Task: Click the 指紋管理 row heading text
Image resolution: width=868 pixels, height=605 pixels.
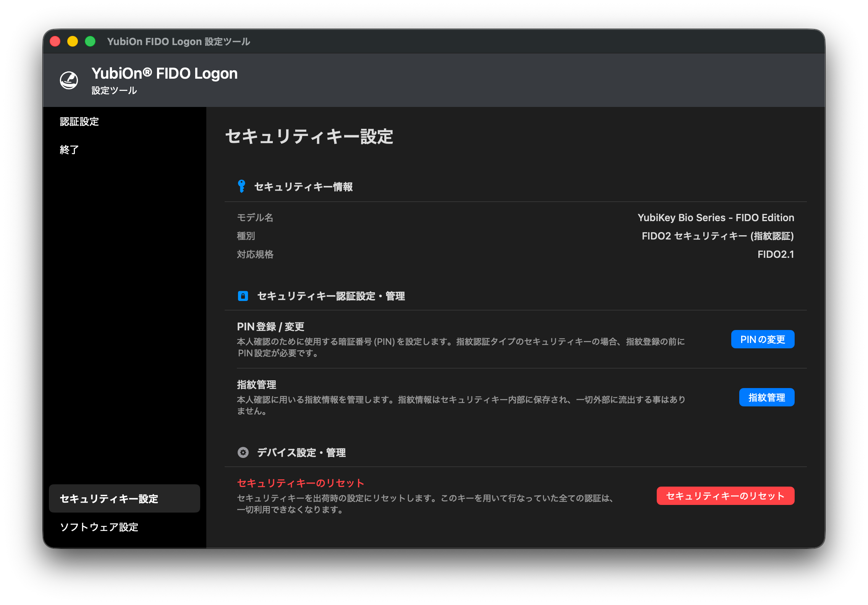Action: pos(256,385)
